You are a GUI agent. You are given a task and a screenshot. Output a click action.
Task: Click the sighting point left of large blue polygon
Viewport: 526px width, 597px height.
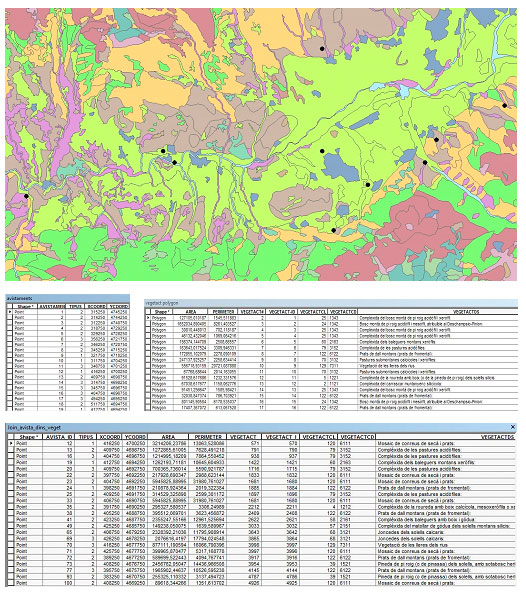pyautogui.click(x=322, y=151)
